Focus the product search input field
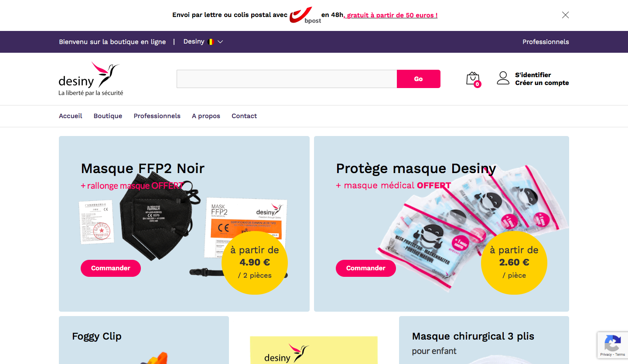628x364 pixels. point(287,79)
